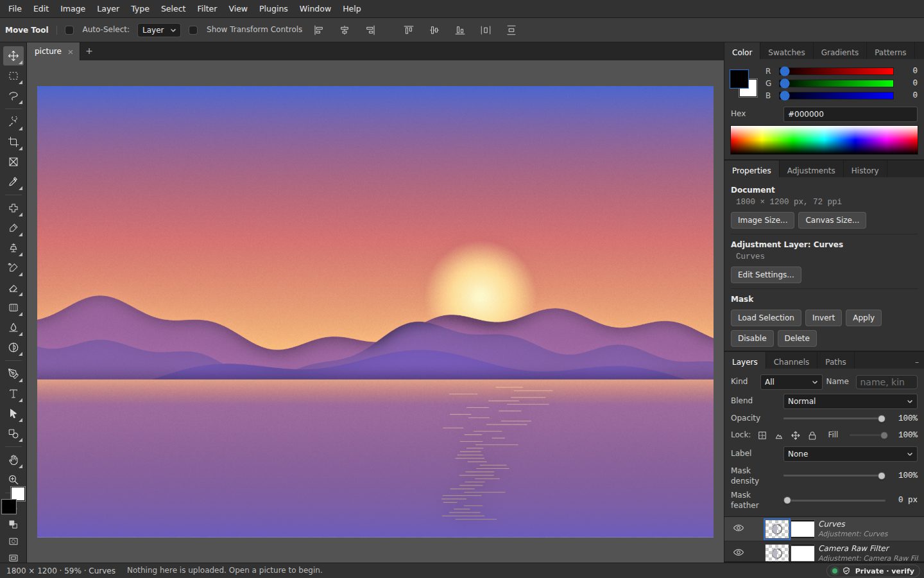Select the Crop tool

click(13, 141)
